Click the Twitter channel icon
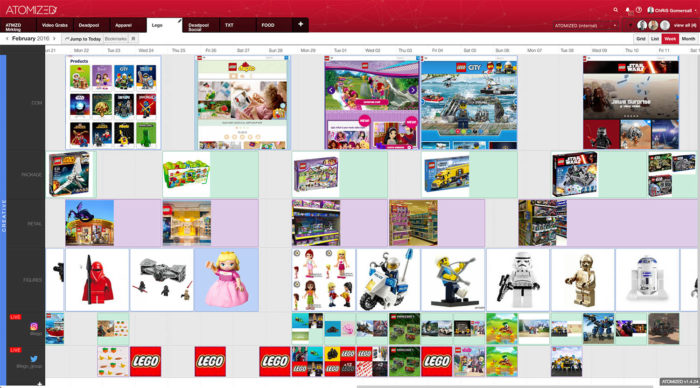This screenshot has width=700, height=388. [x=34, y=359]
